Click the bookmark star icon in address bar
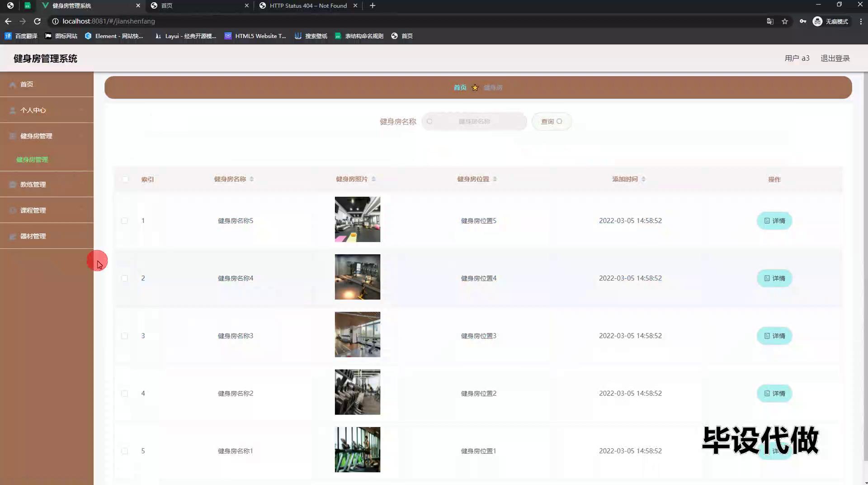Image resolution: width=868 pixels, height=485 pixels. (x=785, y=21)
